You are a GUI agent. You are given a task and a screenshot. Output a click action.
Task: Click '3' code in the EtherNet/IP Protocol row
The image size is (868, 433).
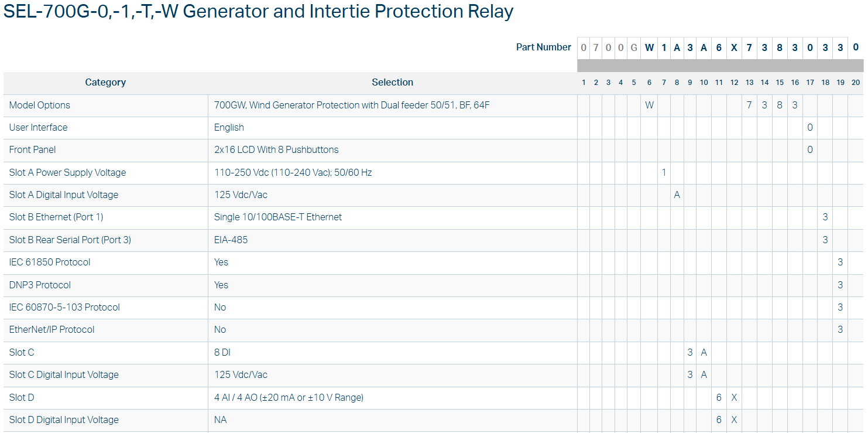(840, 330)
